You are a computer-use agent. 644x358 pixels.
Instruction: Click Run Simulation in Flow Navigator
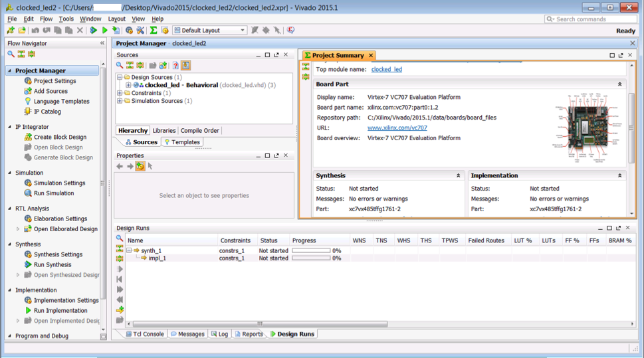point(54,193)
